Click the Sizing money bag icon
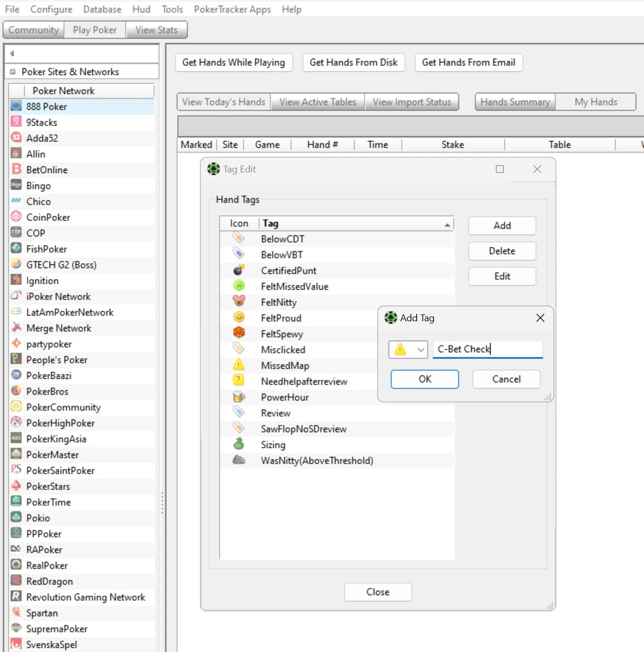This screenshot has width=644, height=652. pos(239,444)
